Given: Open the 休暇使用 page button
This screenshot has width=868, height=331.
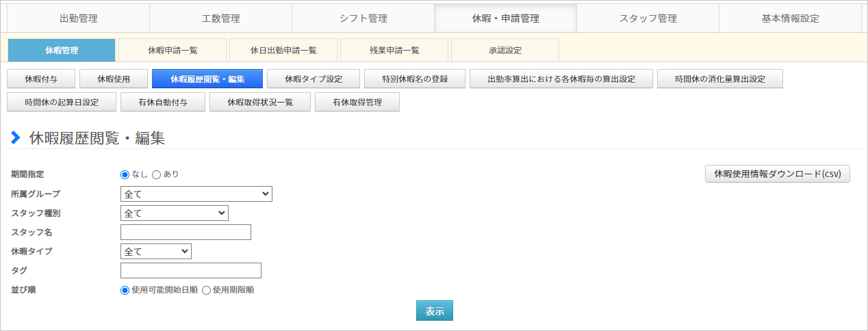Looking at the screenshot, I should [114, 79].
